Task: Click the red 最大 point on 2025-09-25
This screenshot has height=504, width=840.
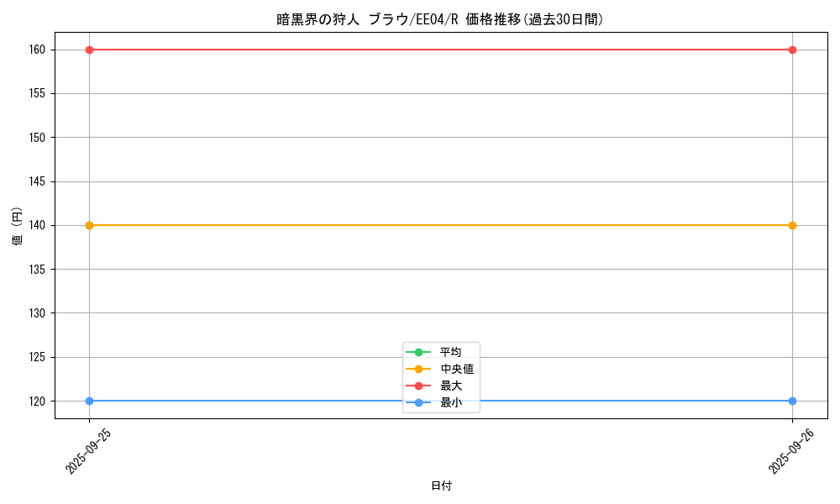Action: pos(89,50)
